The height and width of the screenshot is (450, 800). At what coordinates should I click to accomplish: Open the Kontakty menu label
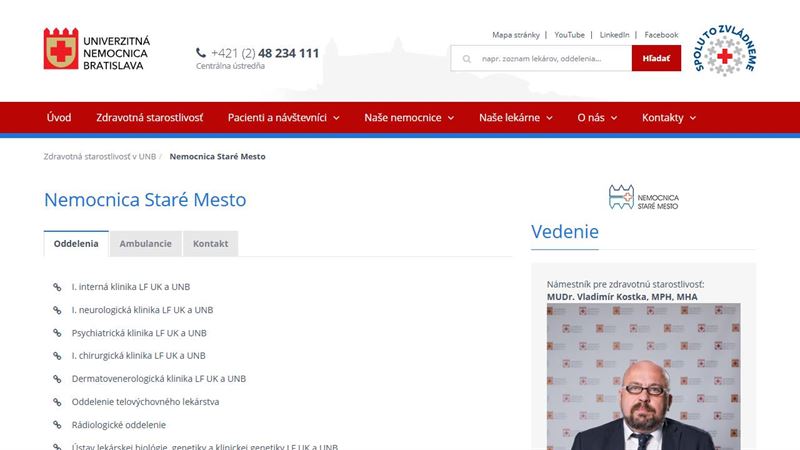pos(662,117)
